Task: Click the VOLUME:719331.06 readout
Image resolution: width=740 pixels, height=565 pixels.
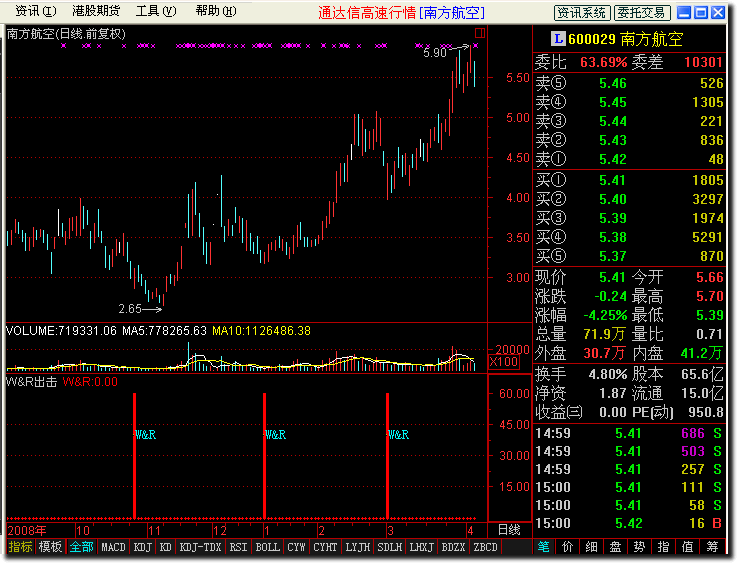Action: pyautogui.click(x=61, y=331)
